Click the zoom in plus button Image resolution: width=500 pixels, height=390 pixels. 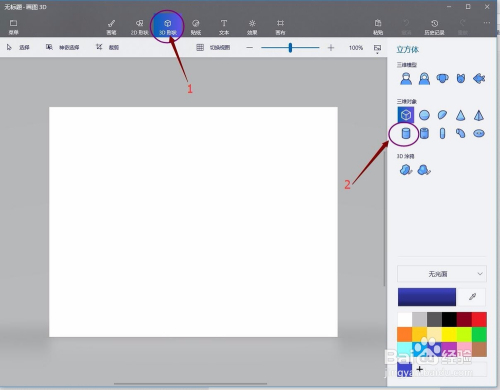click(331, 48)
